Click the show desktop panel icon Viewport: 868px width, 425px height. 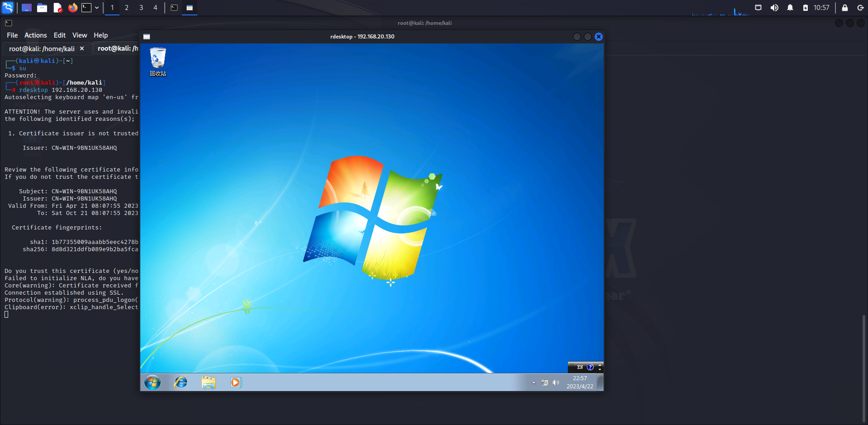[27, 8]
